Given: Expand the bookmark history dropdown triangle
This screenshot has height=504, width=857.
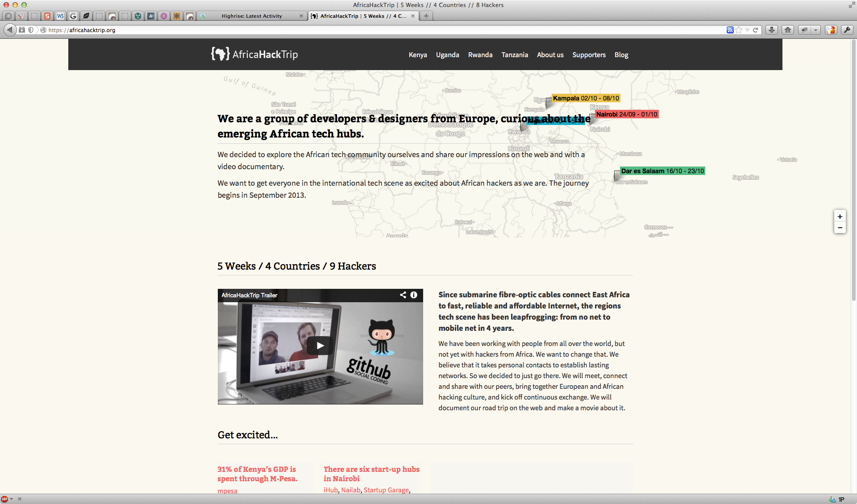Looking at the screenshot, I should click(x=747, y=30).
